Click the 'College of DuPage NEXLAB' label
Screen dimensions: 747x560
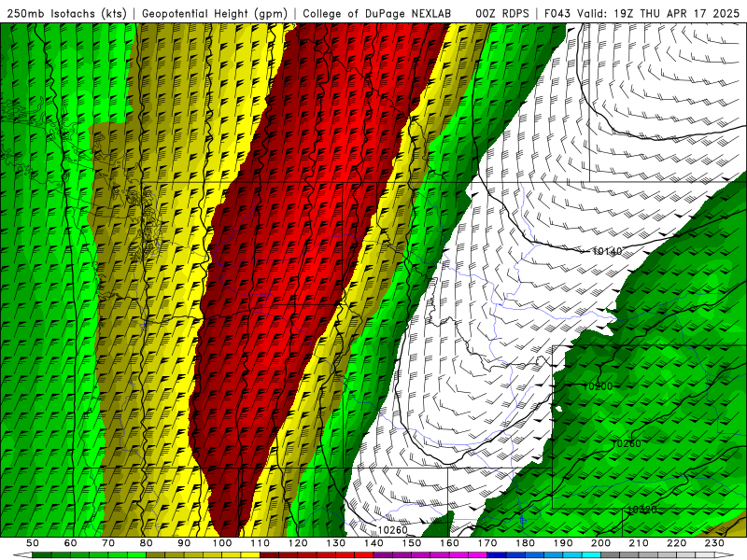pyautogui.click(x=377, y=14)
